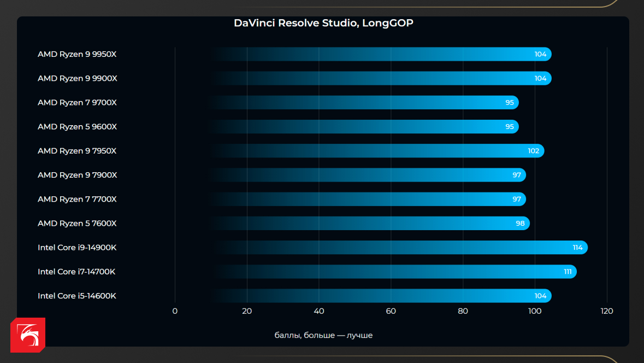Select the AMD Ryzen 9 9950X label
Viewport: 644px width, 363px height.
(x=77, y=54)
